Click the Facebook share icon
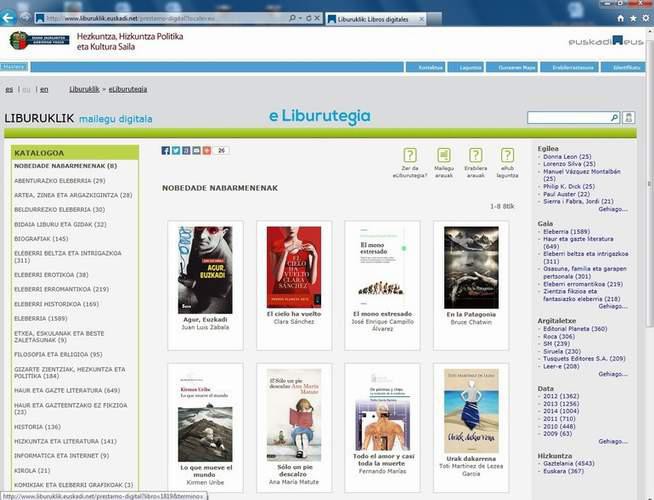 click(166, 151)
